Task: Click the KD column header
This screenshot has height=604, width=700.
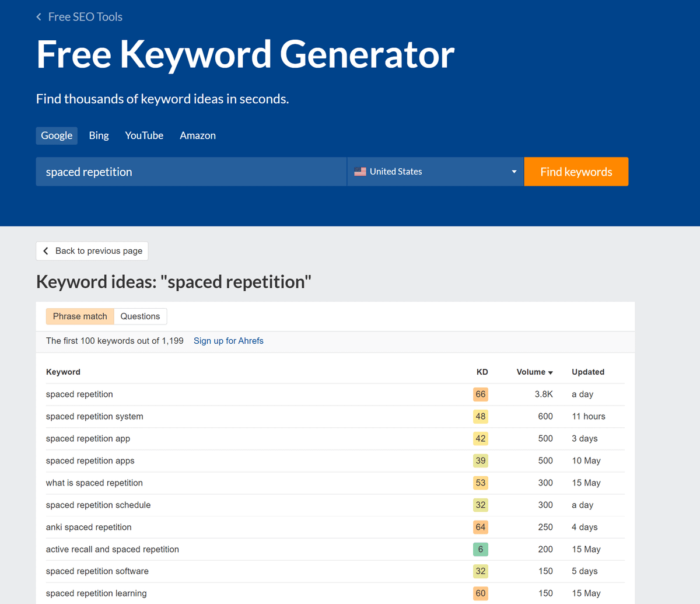Action: (x=482, y=372)
